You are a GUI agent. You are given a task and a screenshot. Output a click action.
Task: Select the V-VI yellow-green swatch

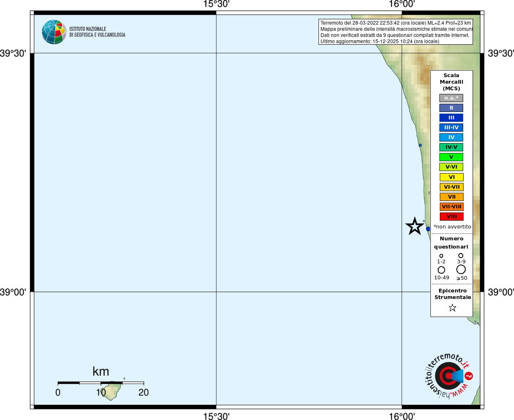point(451,167)
